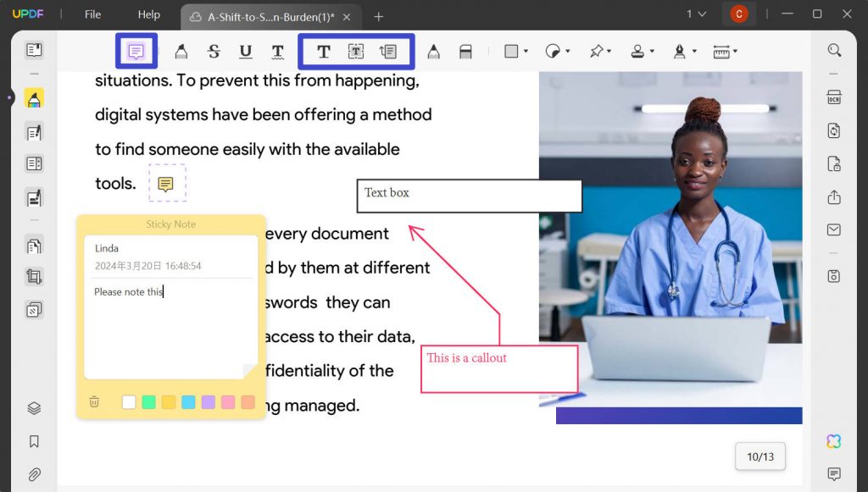Screen dimensions: 868x492
Task: Open the OCR tool on right panel
Action: 833,97
